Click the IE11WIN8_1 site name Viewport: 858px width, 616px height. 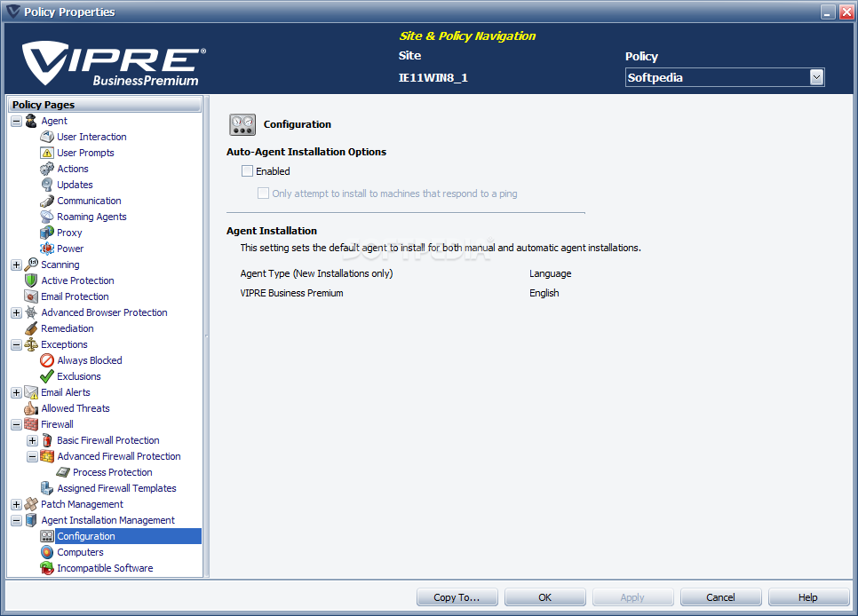[x=433, y=78]
